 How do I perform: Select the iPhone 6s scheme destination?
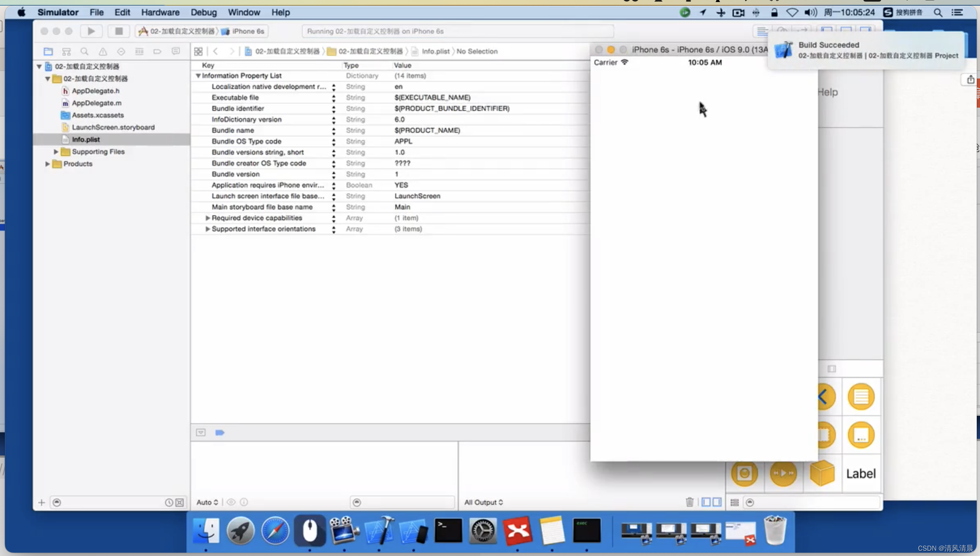coord(243,31)
